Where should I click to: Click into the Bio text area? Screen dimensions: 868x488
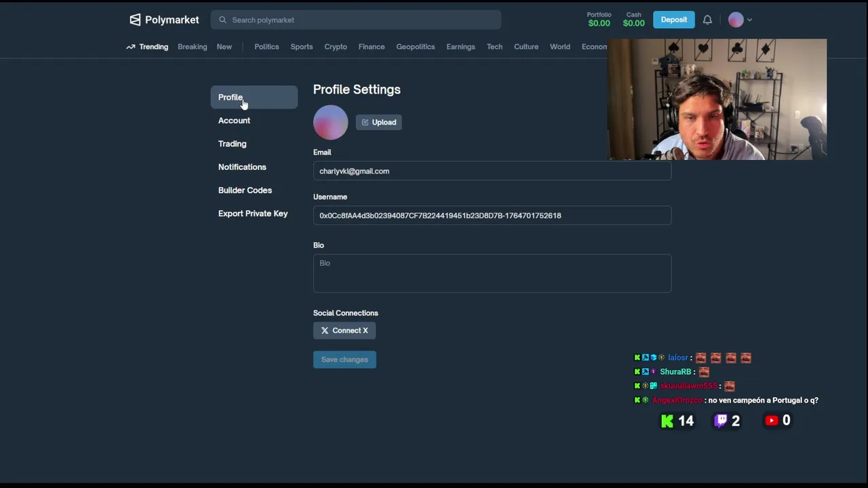point(492,273)
